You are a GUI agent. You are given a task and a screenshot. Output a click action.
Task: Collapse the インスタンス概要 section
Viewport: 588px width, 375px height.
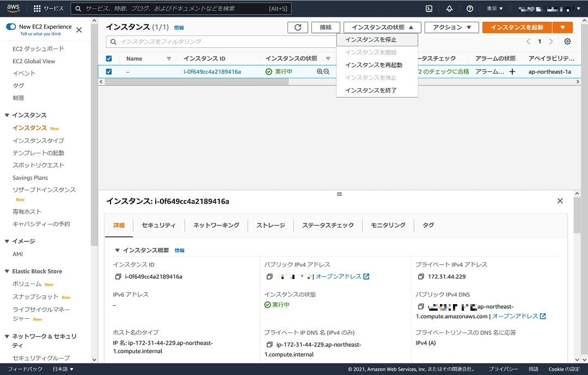coord(118,250)
